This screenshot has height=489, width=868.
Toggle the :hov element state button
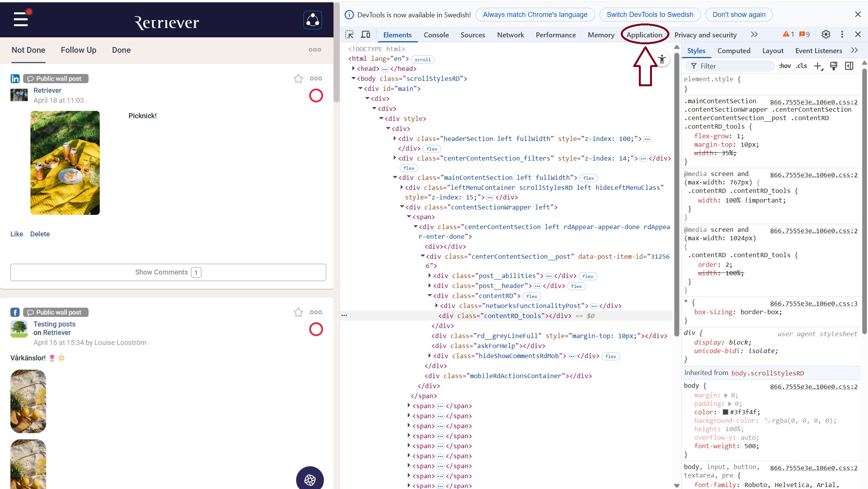784,66
